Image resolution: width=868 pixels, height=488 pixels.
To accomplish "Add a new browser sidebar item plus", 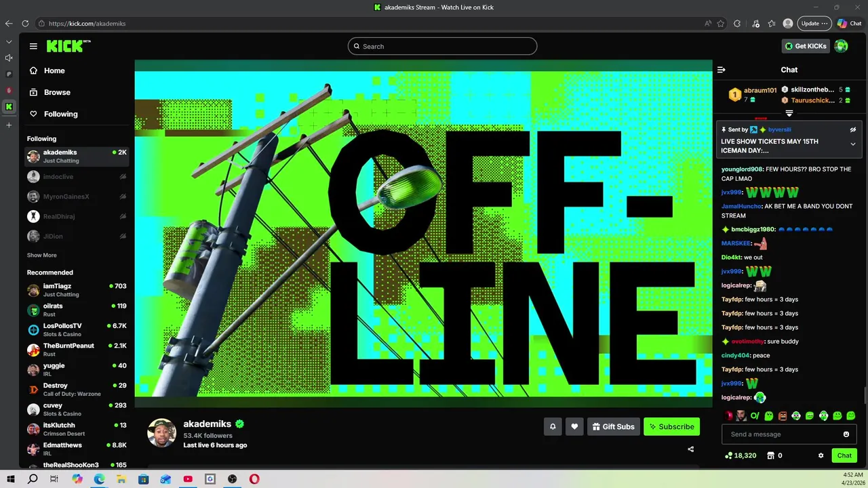I will click(9, 125).
